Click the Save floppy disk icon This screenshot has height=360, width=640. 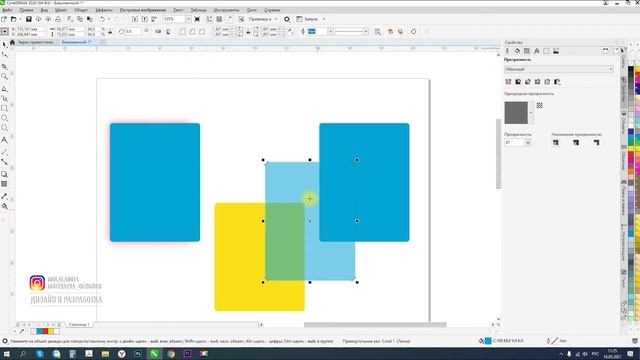tap(29, 19)
